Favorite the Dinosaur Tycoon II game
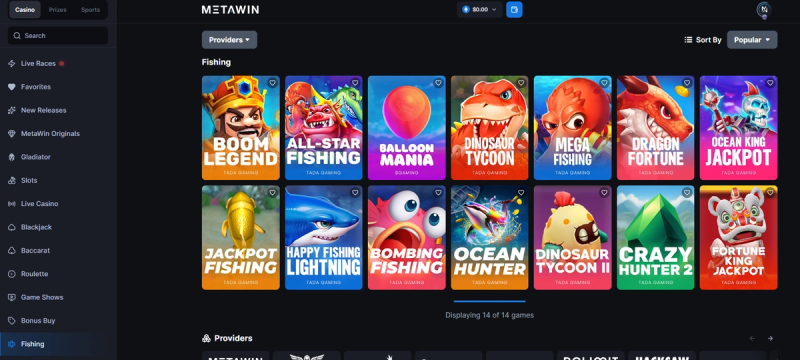The image size is (800, 360). (604, 193)
